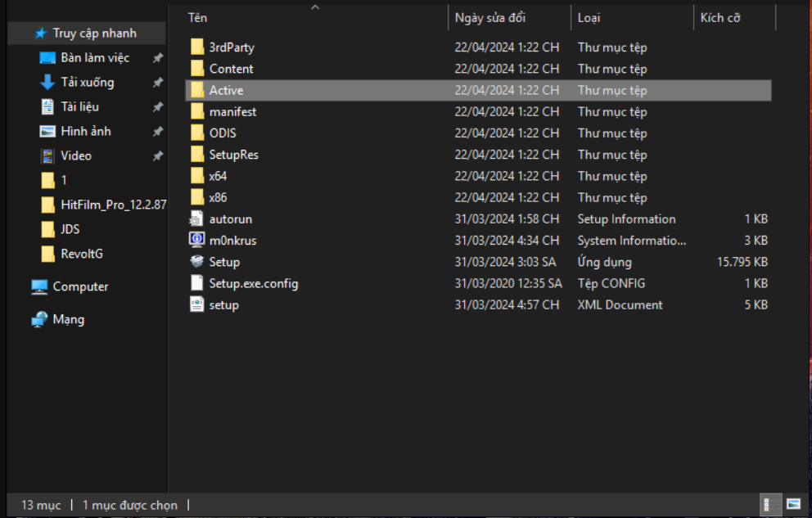Sort by Ngày sửa đổi column
Image resolution: width=812 pixels, height=518 pixels.
489,17
